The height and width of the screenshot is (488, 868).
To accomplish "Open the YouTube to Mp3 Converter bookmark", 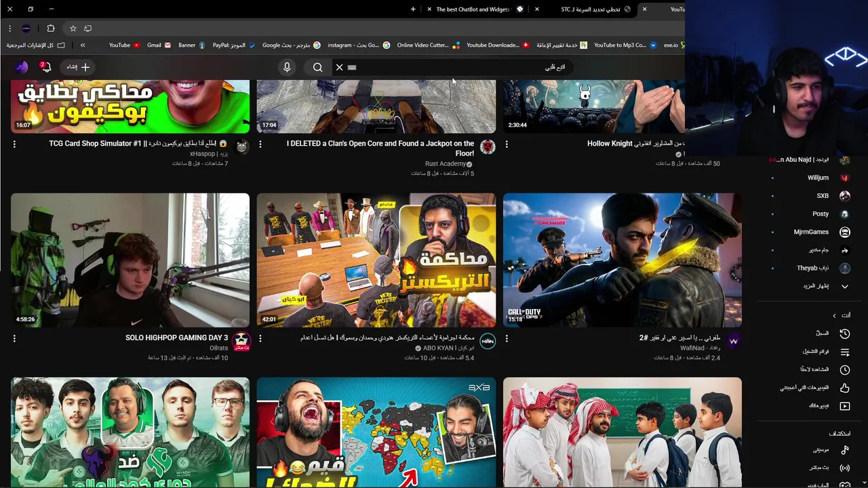I will (625, 45).
